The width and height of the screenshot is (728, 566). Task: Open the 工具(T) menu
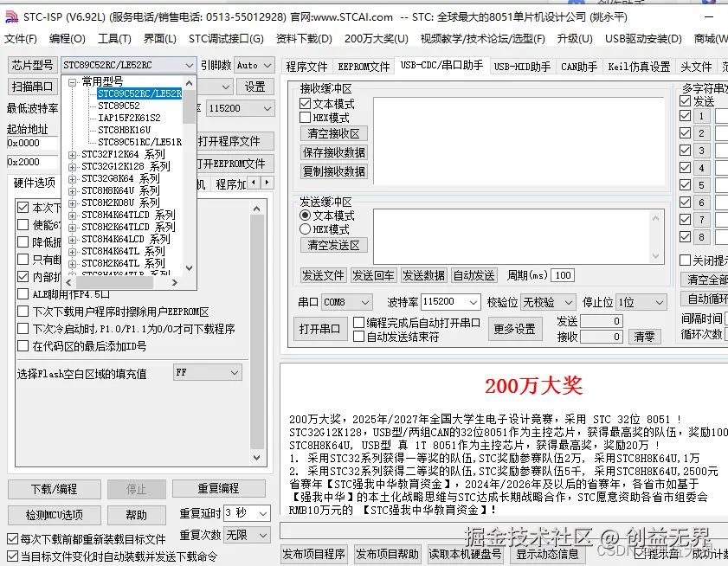pyautogui.click(x=114, y=39)
